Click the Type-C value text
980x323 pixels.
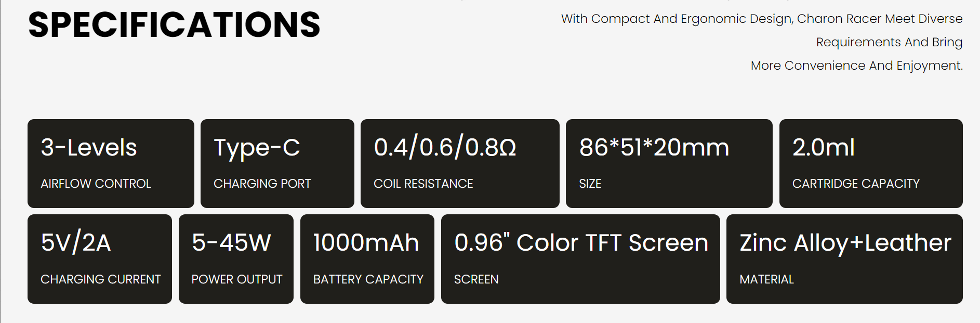point(257,148)
